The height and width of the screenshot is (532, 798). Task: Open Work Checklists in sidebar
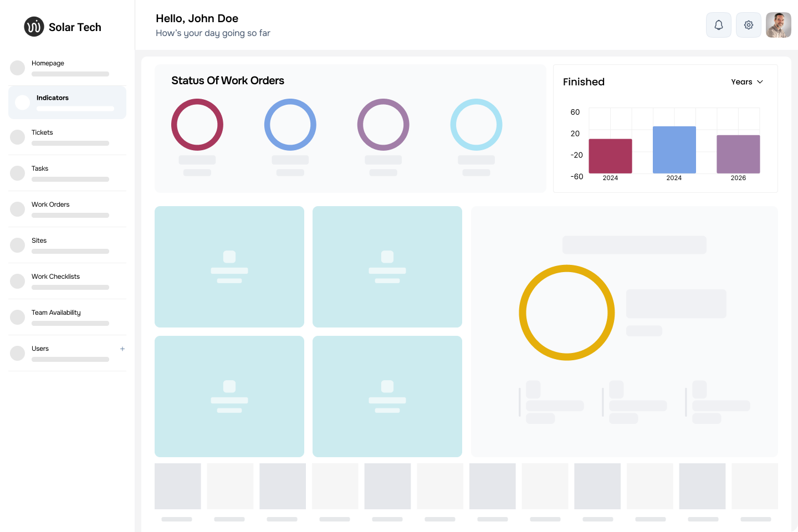tap(55, 277)
